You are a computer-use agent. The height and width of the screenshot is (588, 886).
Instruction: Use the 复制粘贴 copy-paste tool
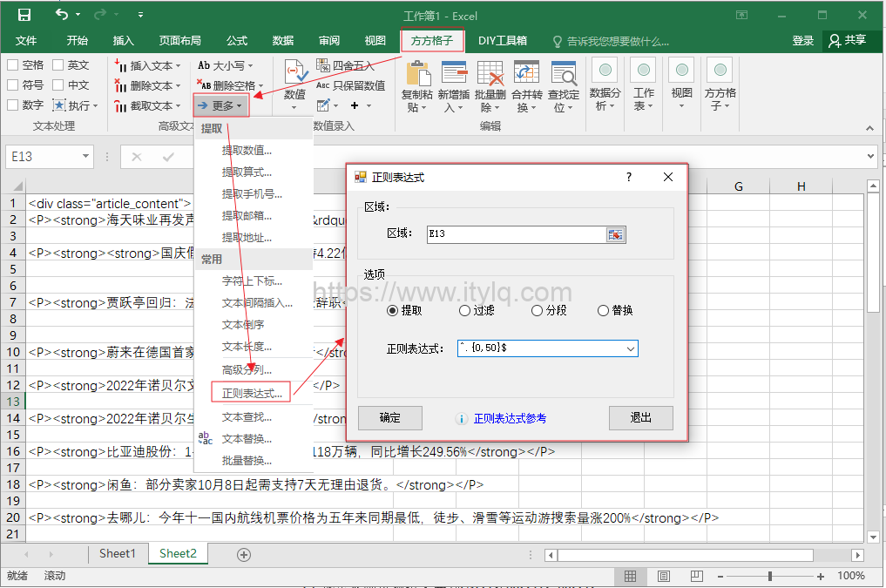coord(418,85)
